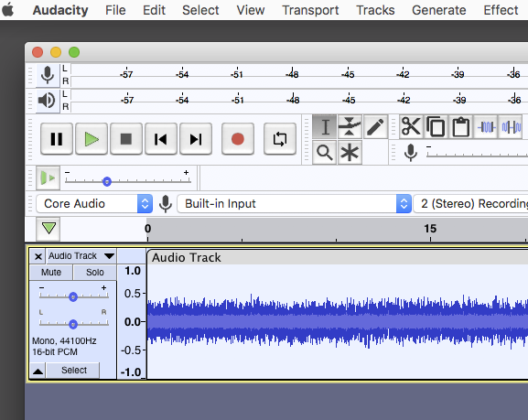Open the Select menu
Viewport: 528px width, 420px height.
click(200, 10)
